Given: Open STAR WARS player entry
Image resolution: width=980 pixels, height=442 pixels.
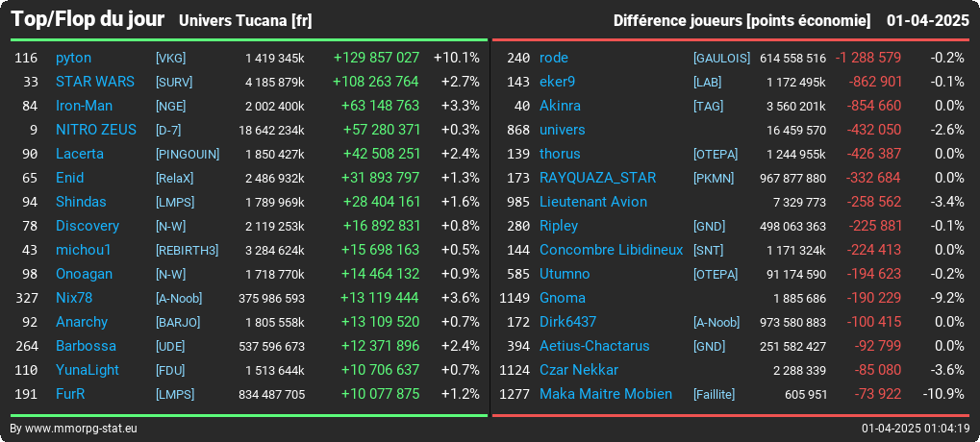Looking at the screenshot, I should point(95,82).
